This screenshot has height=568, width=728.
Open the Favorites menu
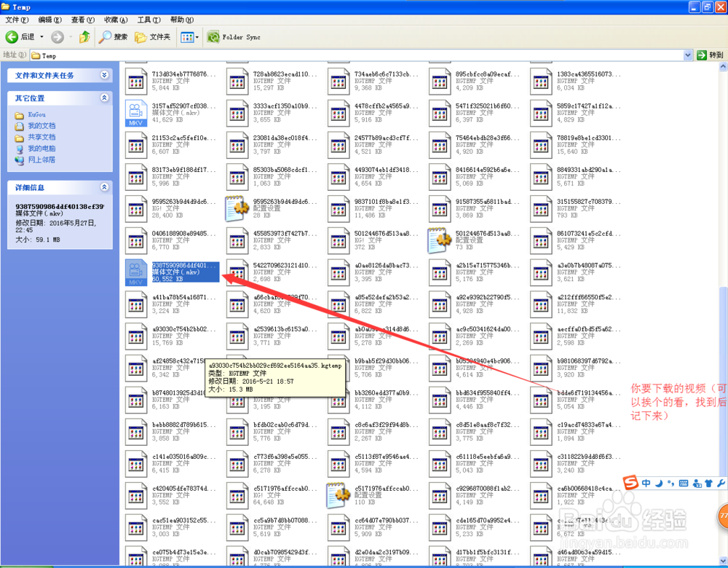coord(116,20)
